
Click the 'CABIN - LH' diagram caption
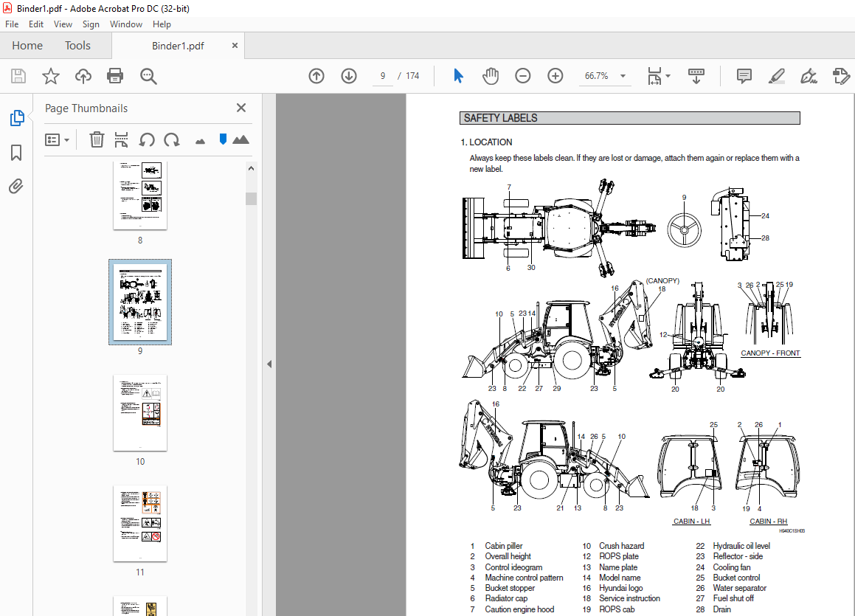[x=691, y=522]
